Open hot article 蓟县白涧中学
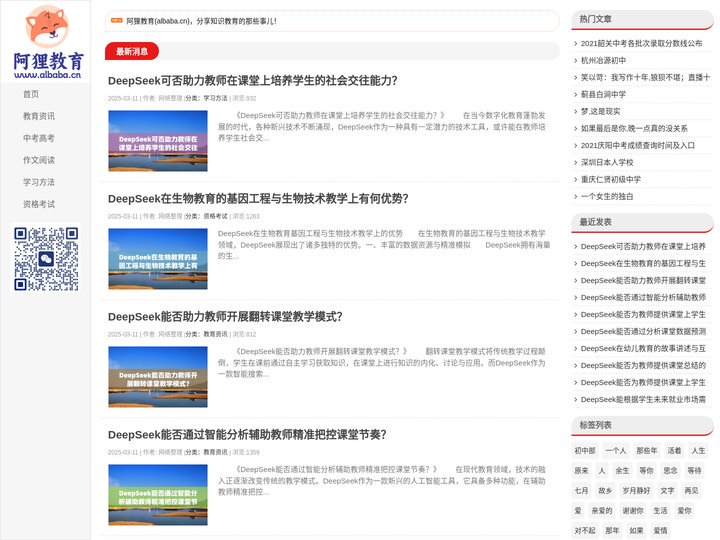 pos(603,95)
